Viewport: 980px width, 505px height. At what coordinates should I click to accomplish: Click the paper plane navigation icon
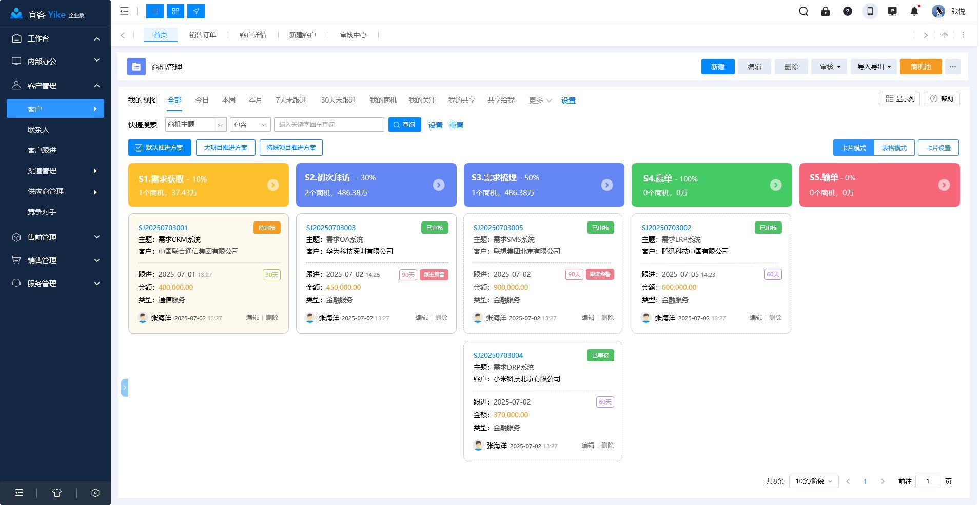196,11
